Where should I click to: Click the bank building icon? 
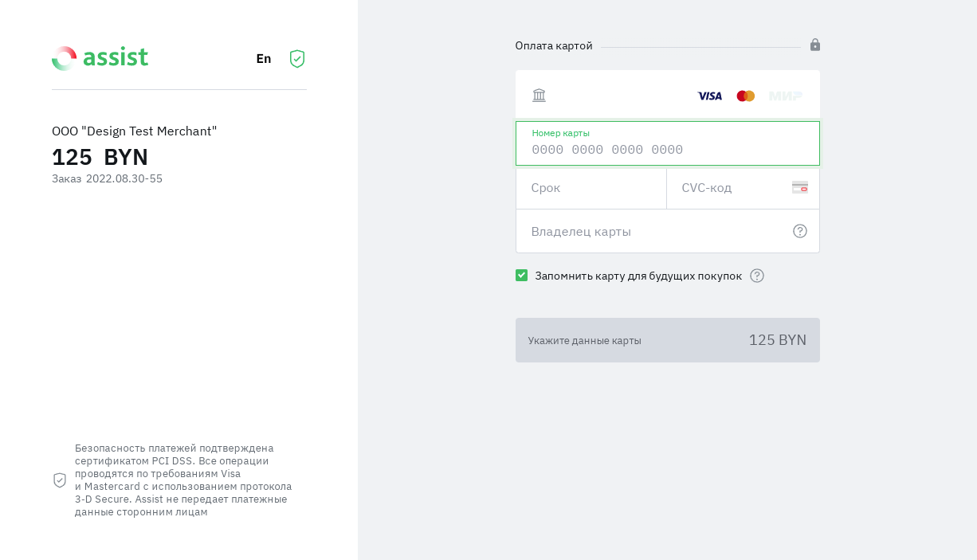pos(540,96)
